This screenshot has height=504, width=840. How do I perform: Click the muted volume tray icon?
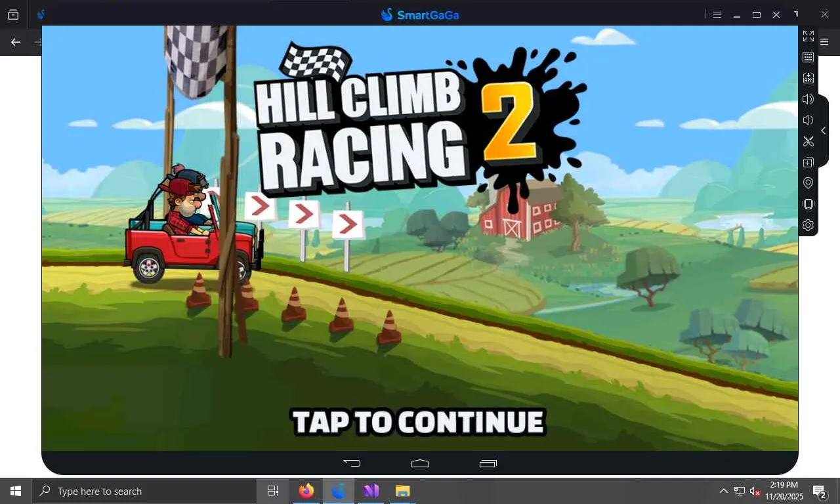click(755, 491)
